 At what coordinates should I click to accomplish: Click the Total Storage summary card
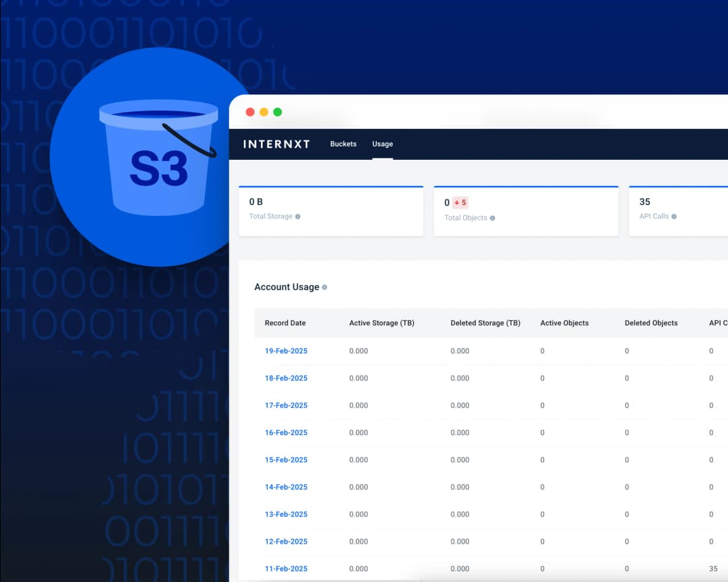(x=330, y=211)
